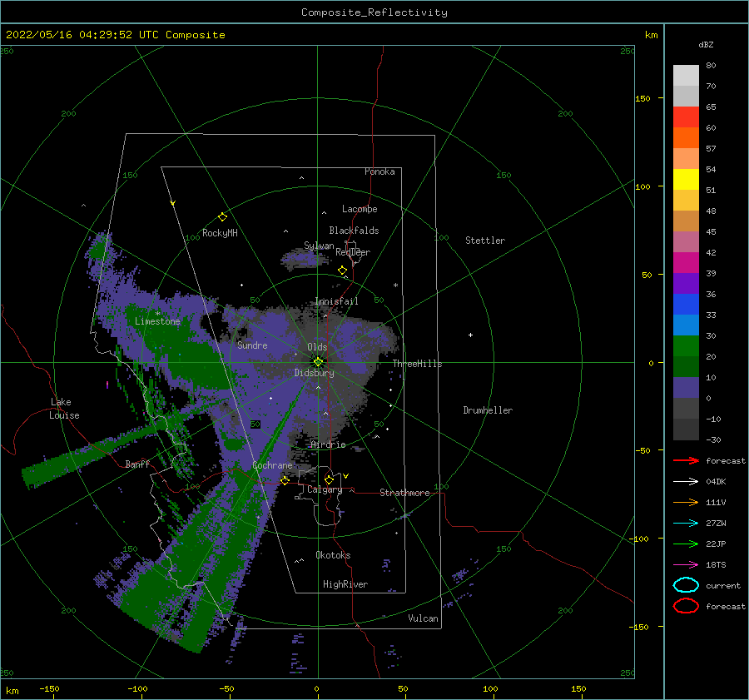Click the dBZ legend heading
Screen dimensions: 749x700
click(706, 44)
